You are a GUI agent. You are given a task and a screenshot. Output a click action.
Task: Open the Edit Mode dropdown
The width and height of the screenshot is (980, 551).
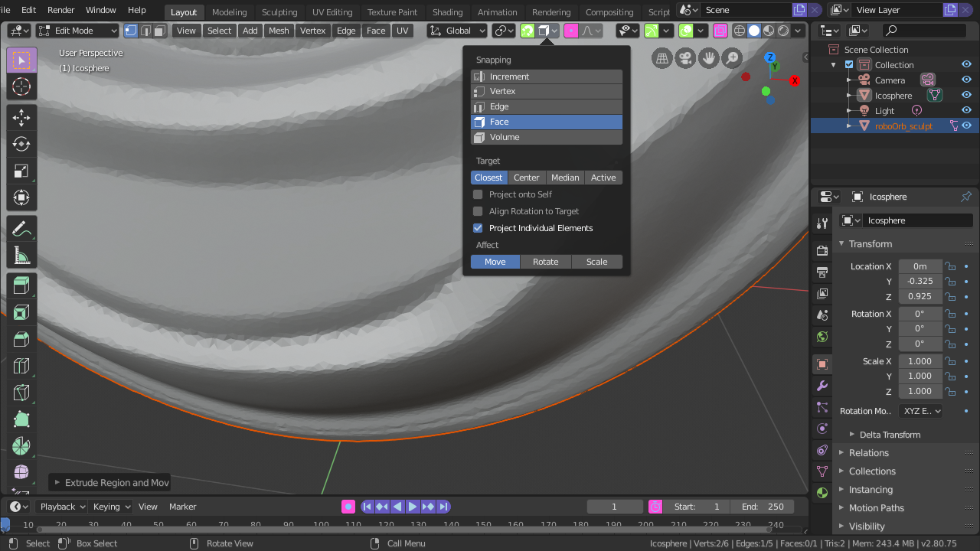[x=77, y=31]
